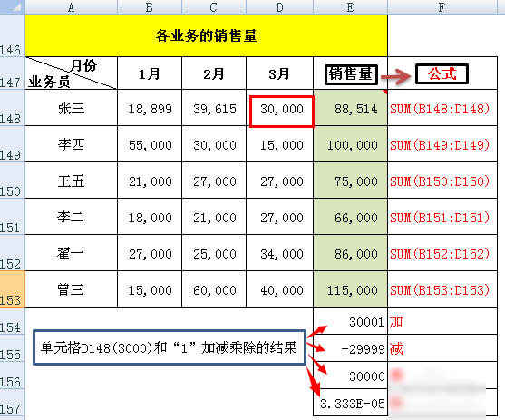Image resolution: width=505 pixels, height=420 pixels.
Task: Select row 154 header
Action: [12, 321]
